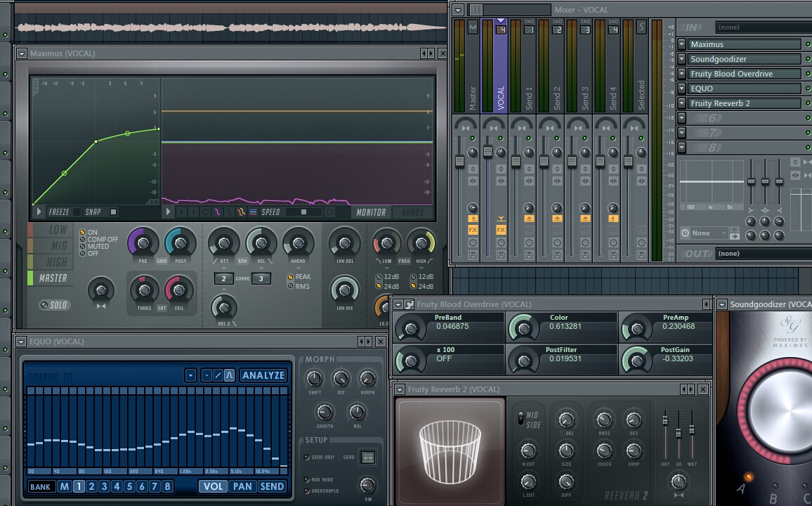Click the MONITOR button in Maximus
Image resolution: width=812 pixels, height=506 pixels.
(x=371, y=212)
